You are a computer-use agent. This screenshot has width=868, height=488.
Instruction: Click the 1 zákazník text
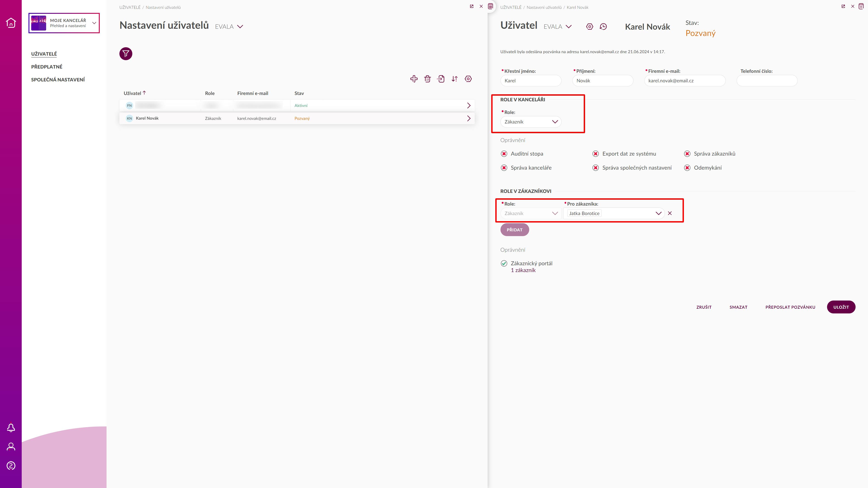tap(523, 270)
